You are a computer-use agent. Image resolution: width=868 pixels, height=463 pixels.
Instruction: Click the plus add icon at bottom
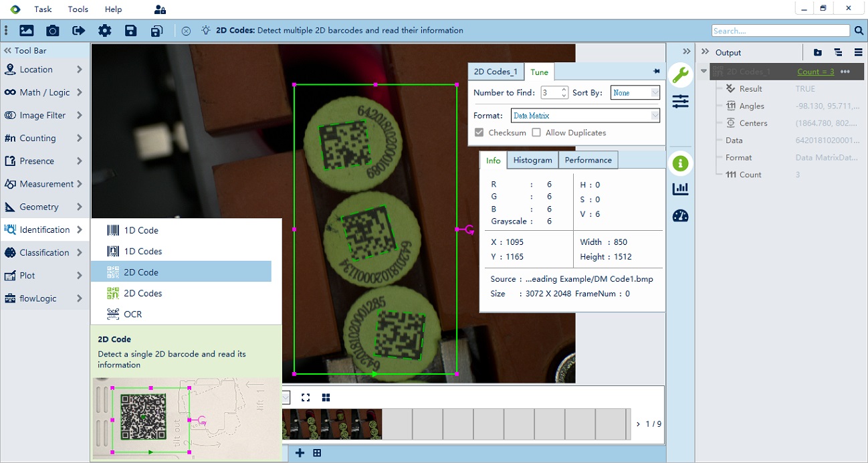(x=300, y=453)
